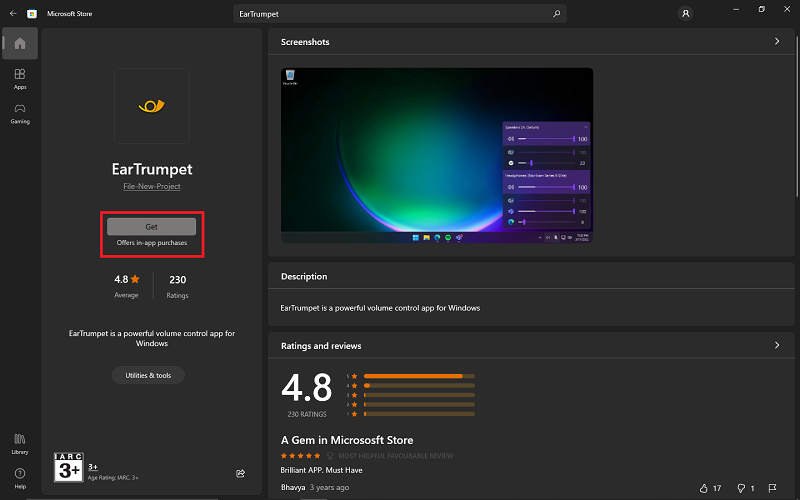Click reviewer name Bhavya

click(x=293, y=487)
